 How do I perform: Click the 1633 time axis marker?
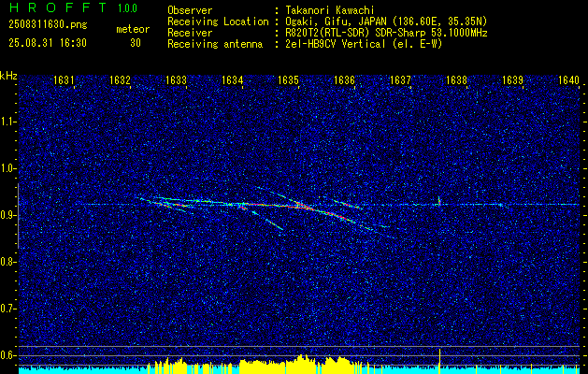coord(176,79)
